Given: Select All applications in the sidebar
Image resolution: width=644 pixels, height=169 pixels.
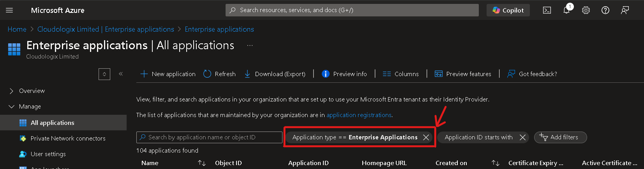Looking at the screenshot, I should click(63, 123).
